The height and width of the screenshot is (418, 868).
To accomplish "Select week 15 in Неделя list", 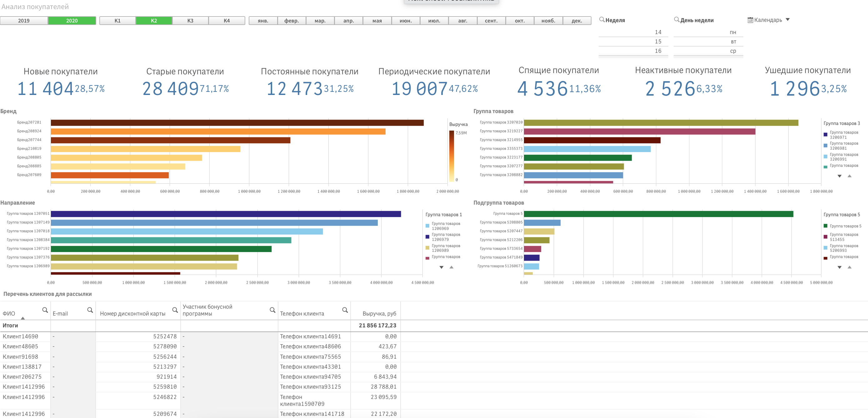I will [x=658, y=42].
